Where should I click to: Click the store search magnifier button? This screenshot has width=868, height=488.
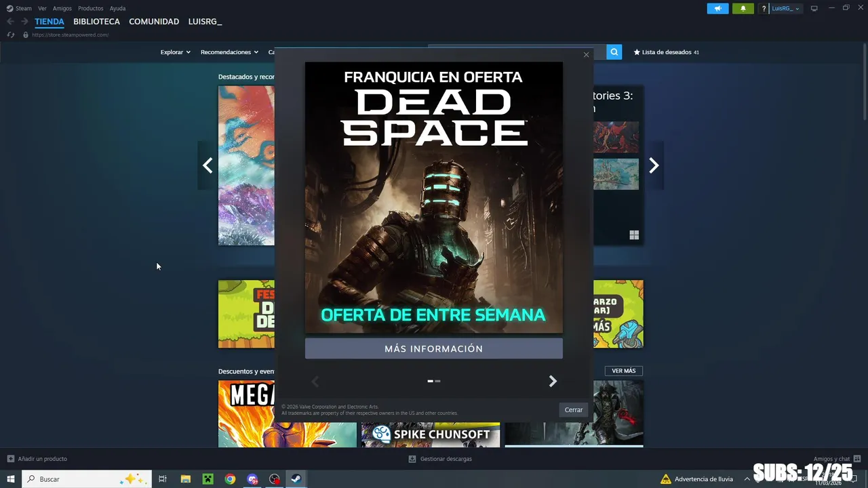coord(614,52)
